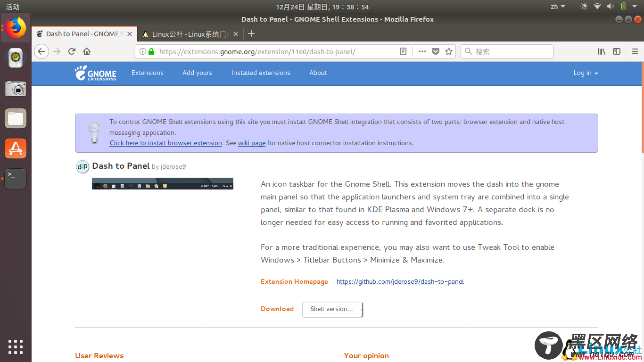
Task: Save page to Pocket
Action: click(436, 51)
